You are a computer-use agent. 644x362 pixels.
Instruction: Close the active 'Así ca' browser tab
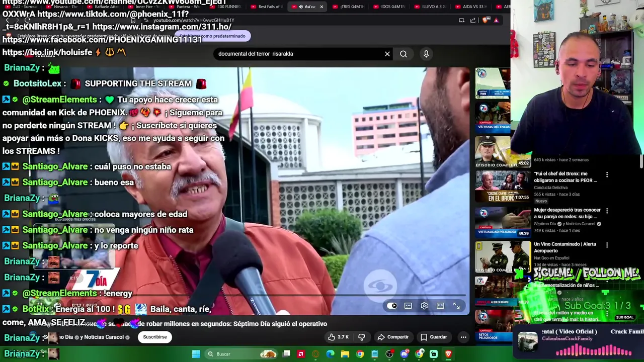pyautogui.click(x=321, y=7)
